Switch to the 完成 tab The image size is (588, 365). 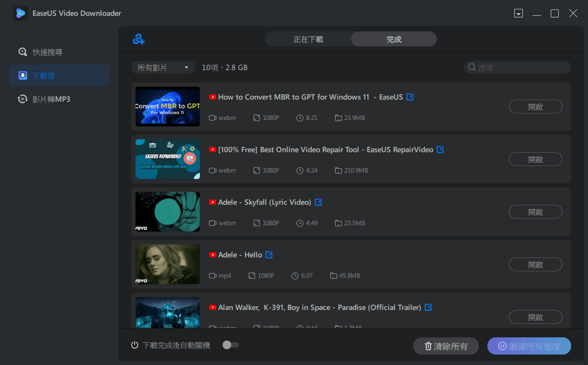tap(394, 39)
